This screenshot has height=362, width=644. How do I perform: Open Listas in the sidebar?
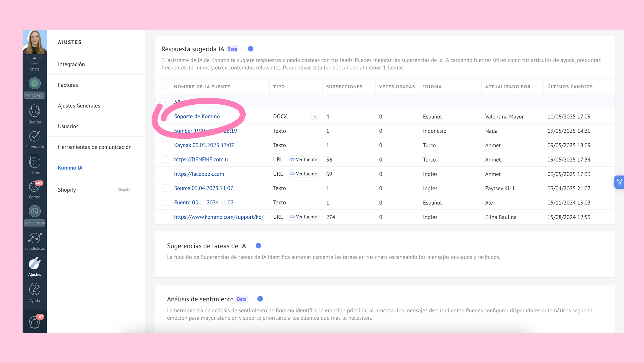point(35,165)
